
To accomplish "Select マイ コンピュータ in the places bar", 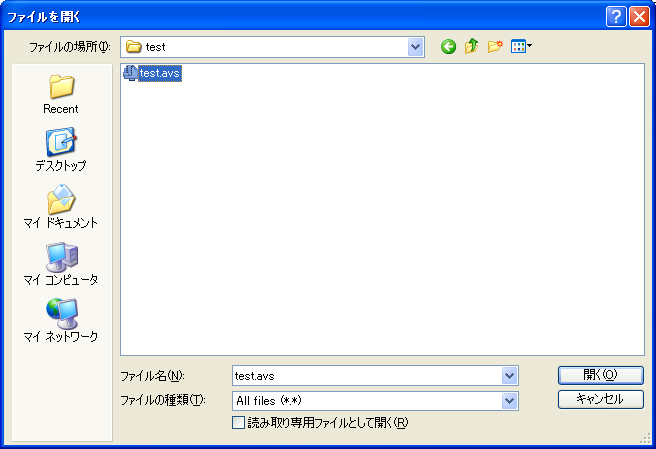I will pyautogui.click(x=61, y=265).
